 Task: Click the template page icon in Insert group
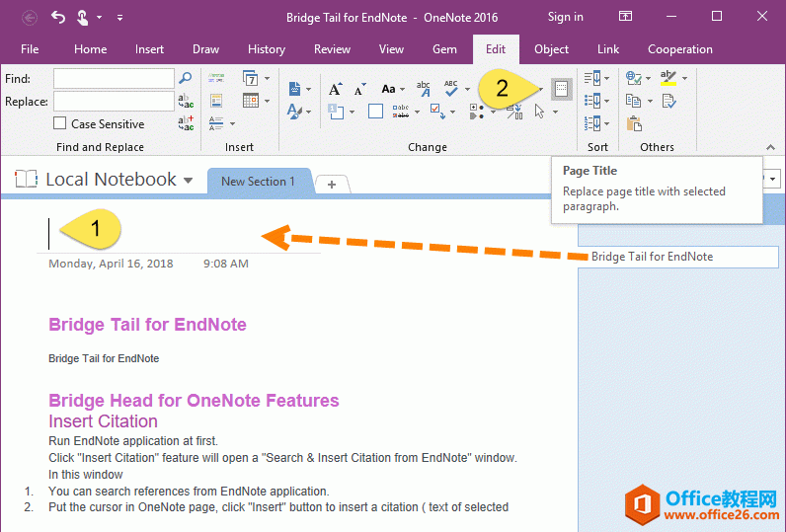tap(216, 101)
